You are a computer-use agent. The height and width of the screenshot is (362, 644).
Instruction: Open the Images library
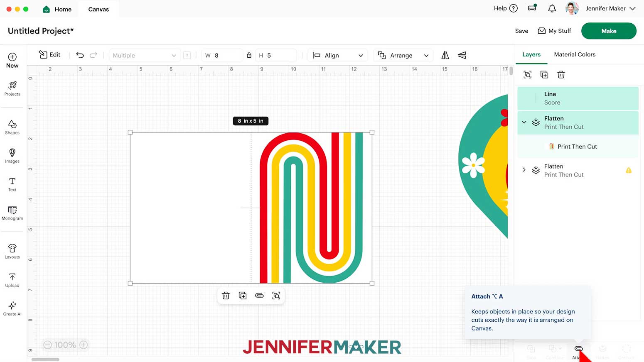tap(12, 156)
